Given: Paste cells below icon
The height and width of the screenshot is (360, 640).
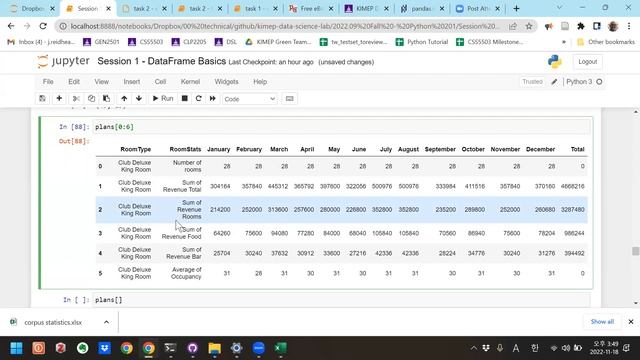Looking at the screenshot, I should (107, 98).
